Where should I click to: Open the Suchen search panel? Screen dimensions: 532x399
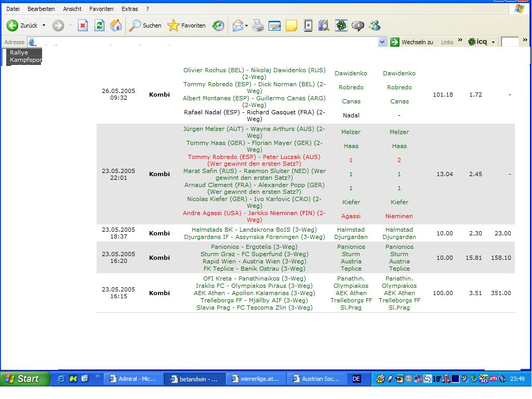[x=145, y=25]
